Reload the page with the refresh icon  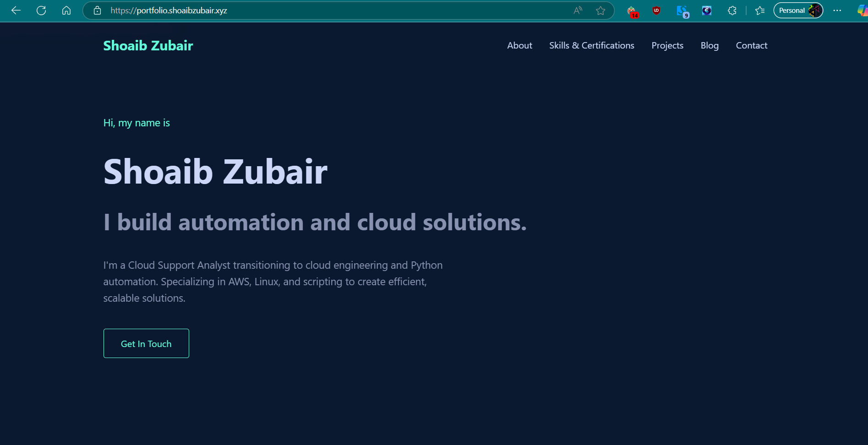coord(41,11)
